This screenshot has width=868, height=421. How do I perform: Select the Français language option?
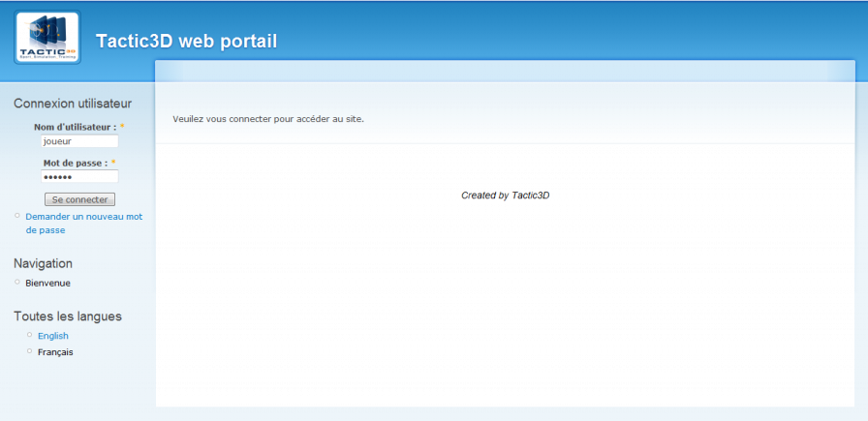pyautogui.click(x=55, y=352)
